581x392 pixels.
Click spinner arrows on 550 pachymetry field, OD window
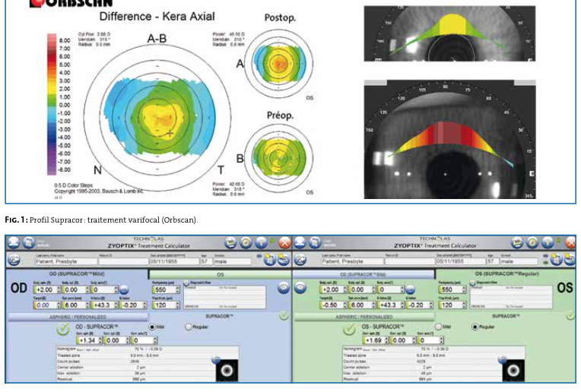pyautogui.click(x=177, y=290)
